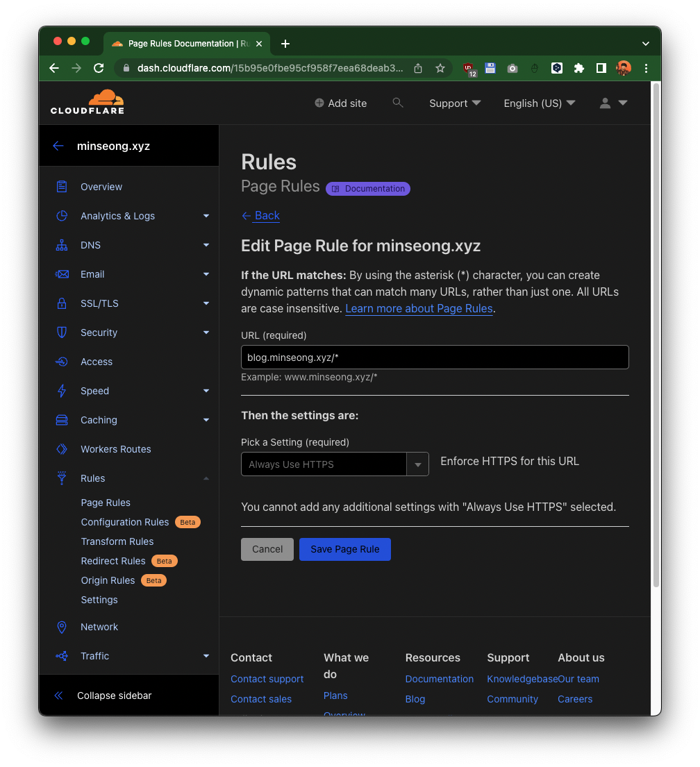
Task: Click the back arrow next to minseong.xyz
Action: tap(58, 146)
